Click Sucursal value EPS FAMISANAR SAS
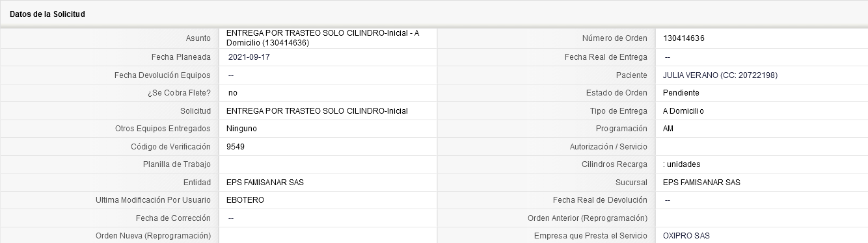Viewport: 868px width, 243px height. 701,183
